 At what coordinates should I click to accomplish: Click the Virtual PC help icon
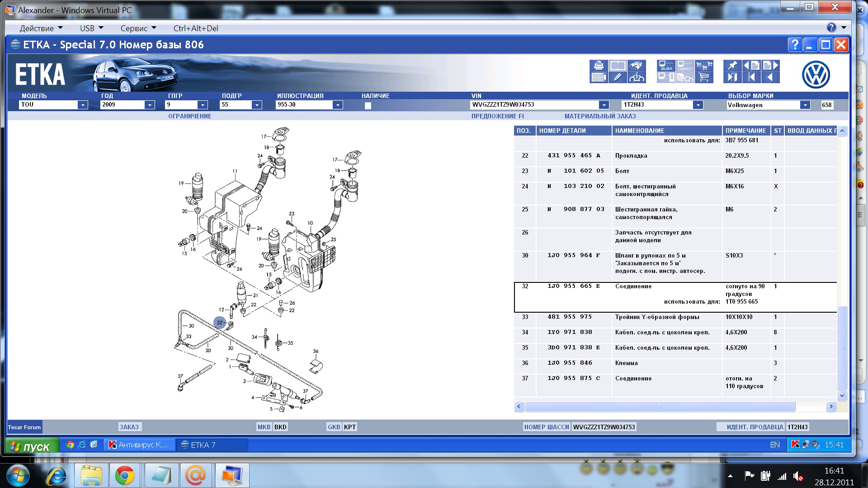(x=831, y=28)
